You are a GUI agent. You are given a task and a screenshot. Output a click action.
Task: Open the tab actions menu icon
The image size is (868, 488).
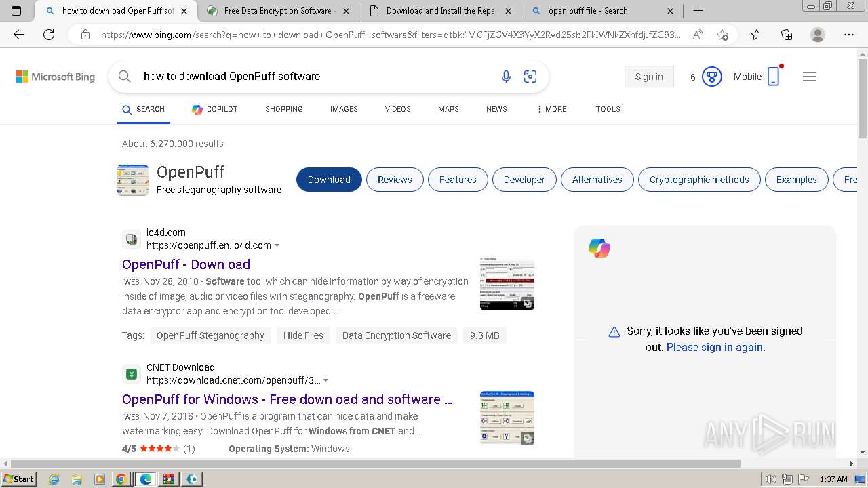coord(16,11)
